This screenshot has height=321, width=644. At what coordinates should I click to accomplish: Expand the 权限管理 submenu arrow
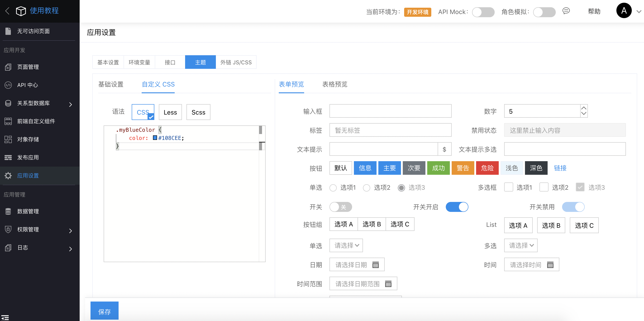click(x=71, y=231)
